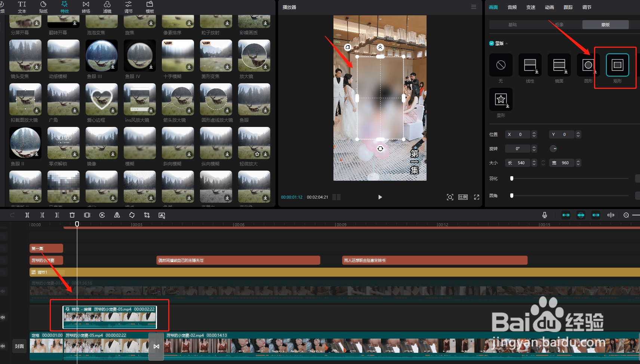The height and width of the screenshot is (364, 640).
Task: Click the player fullscreen icon
Action: point(477,197)
